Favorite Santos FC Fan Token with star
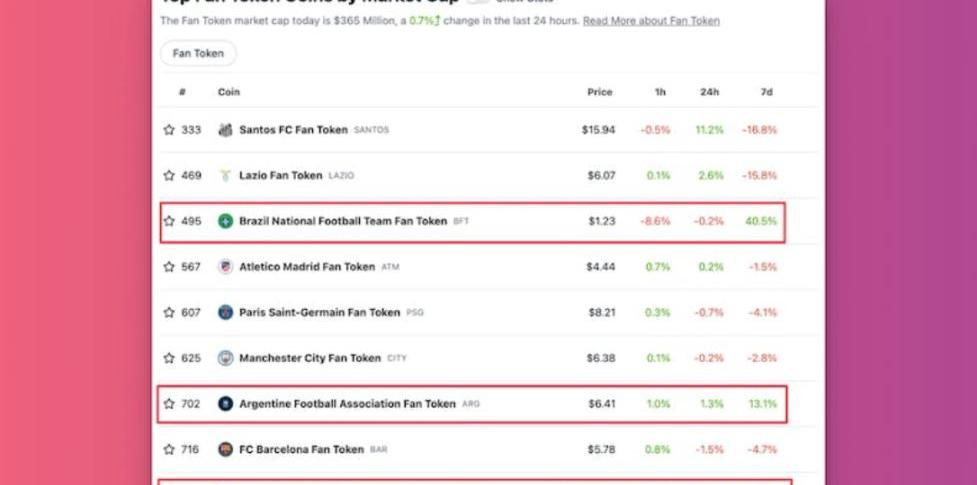The height and width of the screenshot is (485, 977). pyautogui.click(x=169, y=130)
